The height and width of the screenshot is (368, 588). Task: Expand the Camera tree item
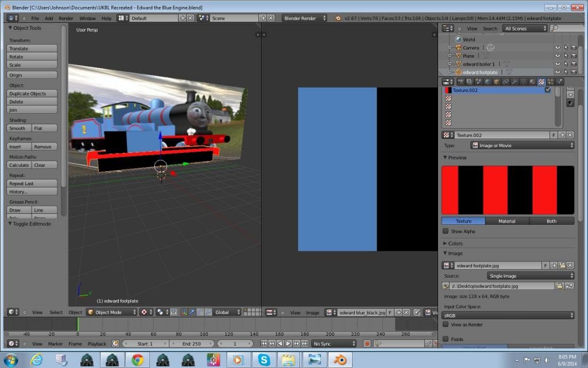(x=450, y=48)
